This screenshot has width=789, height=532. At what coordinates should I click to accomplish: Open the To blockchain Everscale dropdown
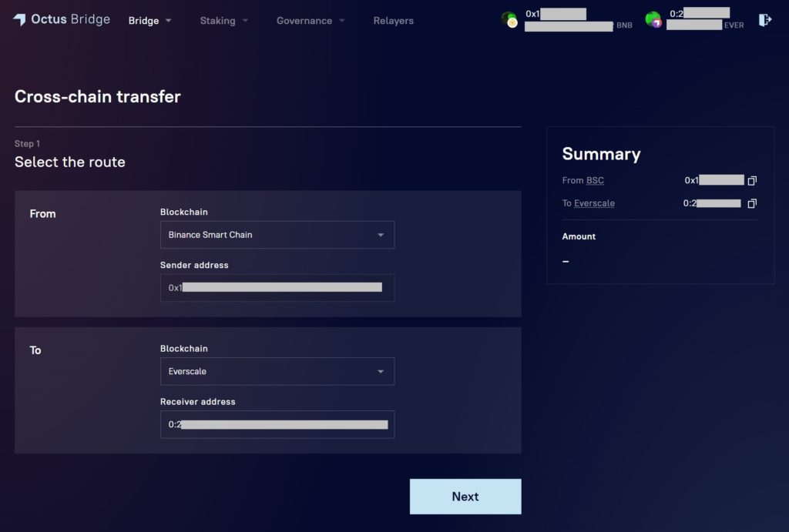(x=277, y=371)
